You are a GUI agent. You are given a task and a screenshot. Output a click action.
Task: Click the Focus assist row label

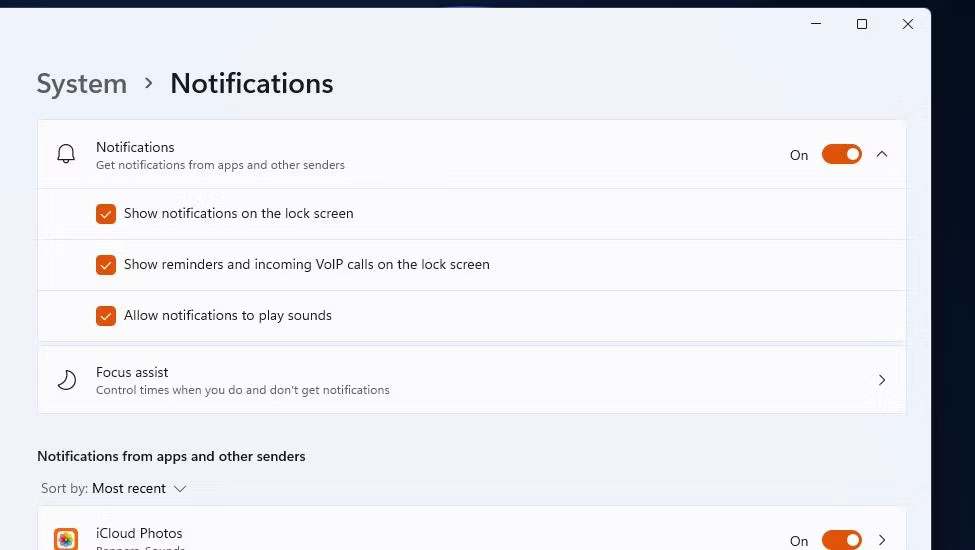(132, 372)
